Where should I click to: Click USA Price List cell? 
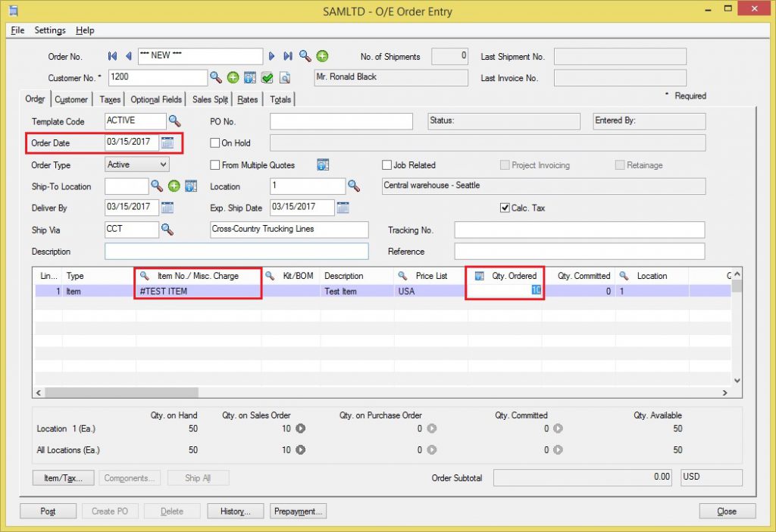tap(431, 291)
